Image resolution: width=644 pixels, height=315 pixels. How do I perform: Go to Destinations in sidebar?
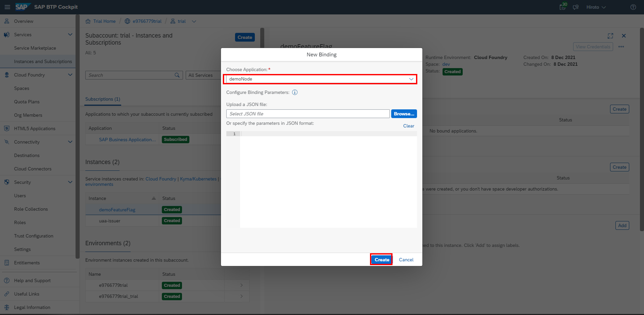coord(27,155)
